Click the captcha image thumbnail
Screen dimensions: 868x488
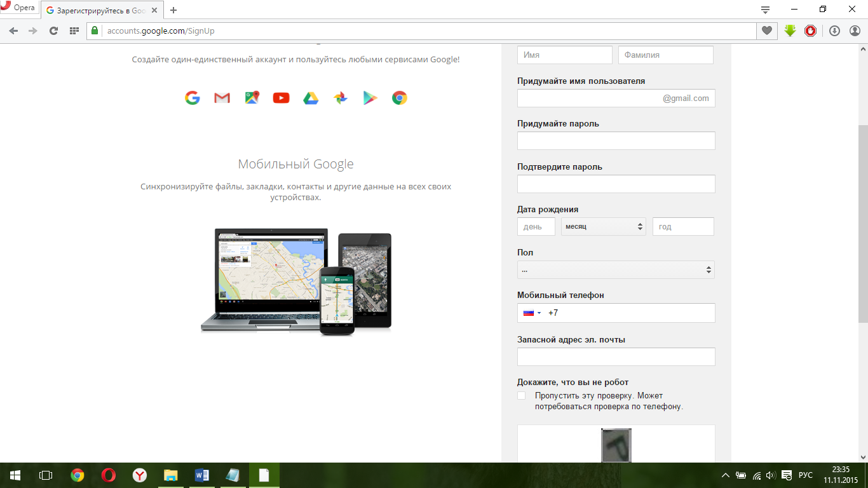click(x=616, y=445)
